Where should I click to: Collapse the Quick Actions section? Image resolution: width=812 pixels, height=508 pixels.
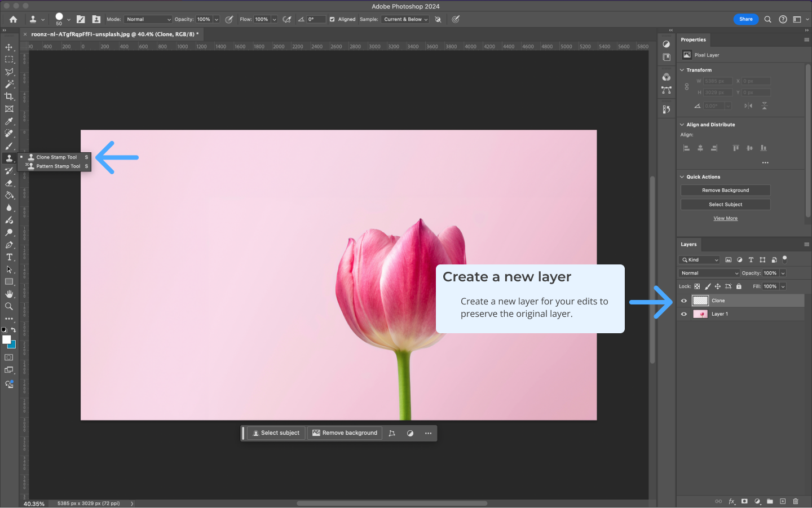click(x=682, y=177)
